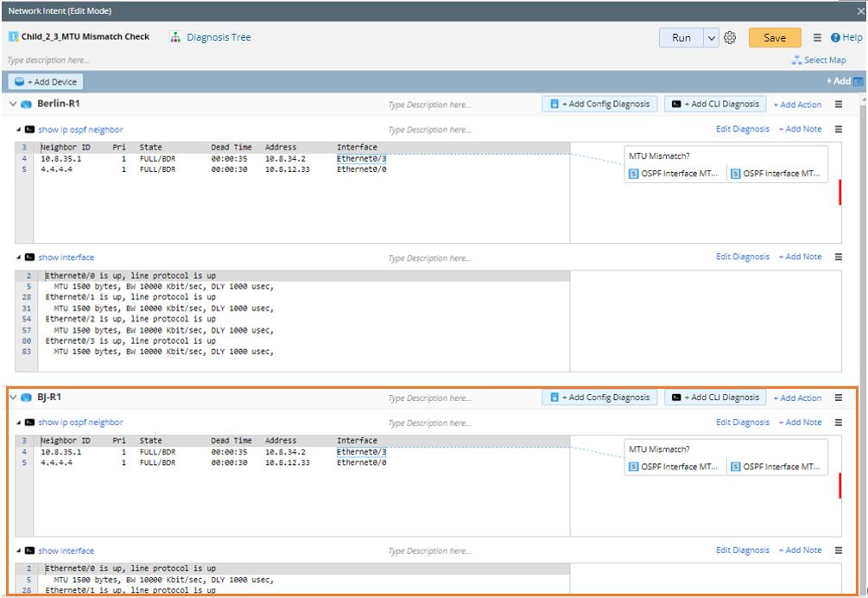Screen dimensions: 868x598
Task: Edit Diagnosis for BJ-R1 ospf neighbor
Action: coord(743,422)
